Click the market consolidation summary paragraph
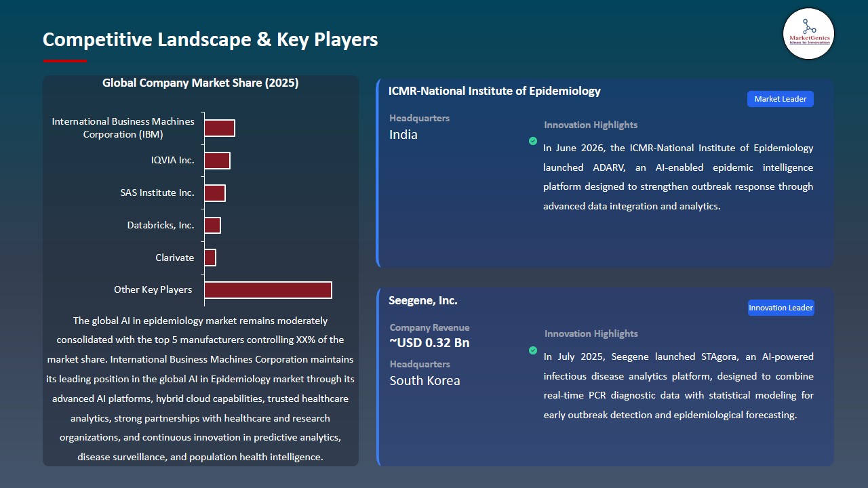868x488 pixels. 200,389
